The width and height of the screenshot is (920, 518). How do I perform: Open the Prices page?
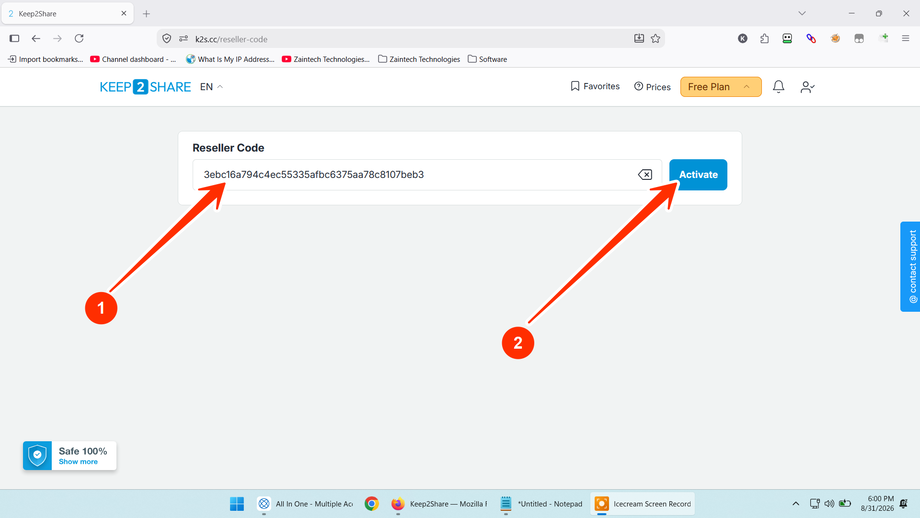point(652,87)
